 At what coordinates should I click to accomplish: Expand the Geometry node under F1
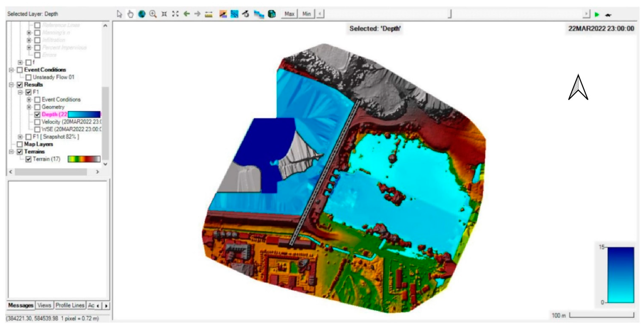29,107
